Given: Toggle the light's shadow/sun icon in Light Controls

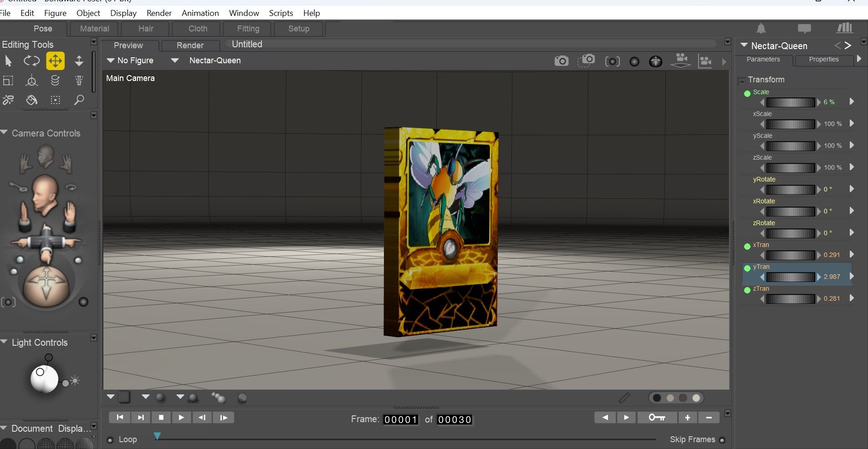Looking at the screenshot, I should pyautogui.click(x=75, y=380).
